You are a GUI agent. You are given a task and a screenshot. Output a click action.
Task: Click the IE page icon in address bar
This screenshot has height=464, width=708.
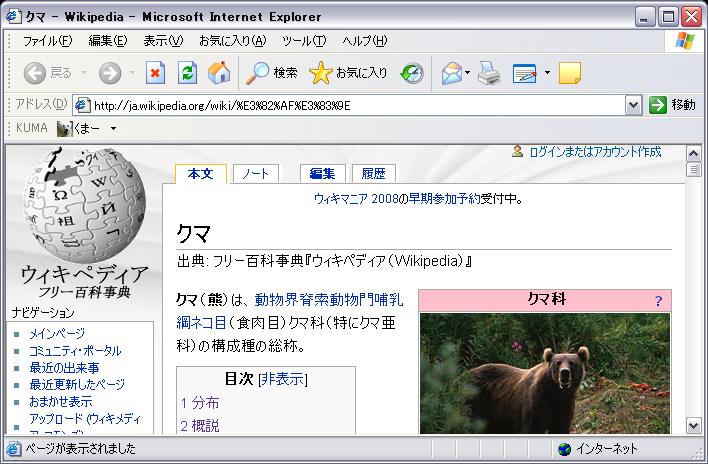coord(82,105)
